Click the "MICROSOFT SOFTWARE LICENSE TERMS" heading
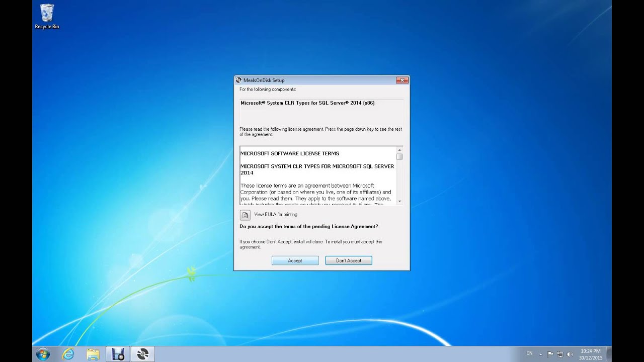 tap(290, 153)
